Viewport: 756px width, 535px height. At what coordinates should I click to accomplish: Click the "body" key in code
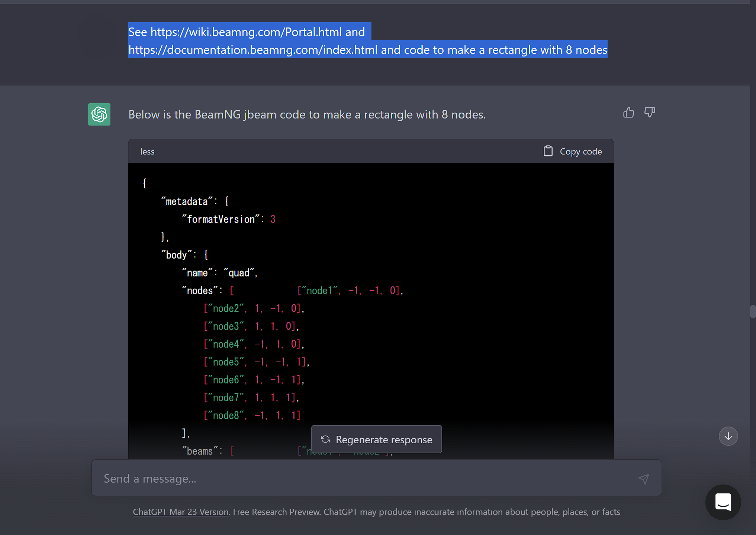point(176,255)
